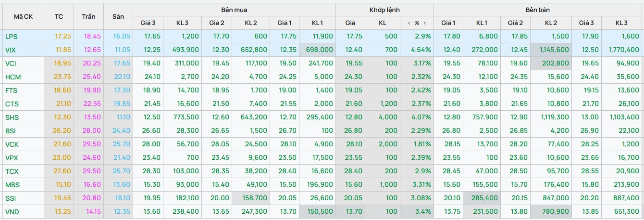644x220 pixels.
Task: Open the HCM stock ticker
Action: tap(13, 77)
